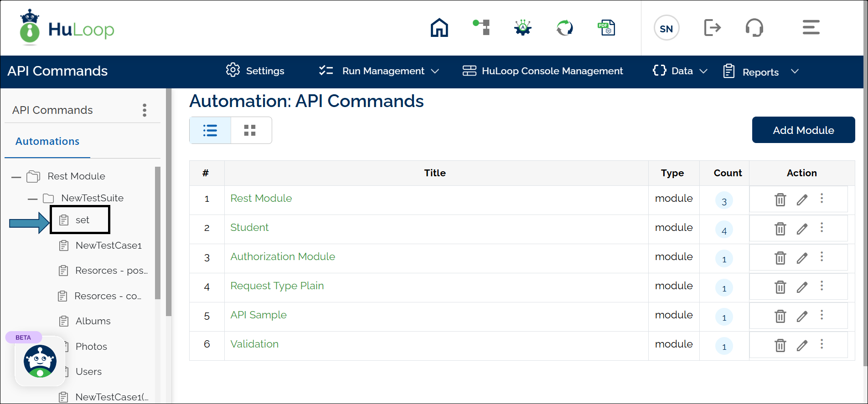Open the Validation module link
This screenshot has width=868, height=404.
coord(254,344)
